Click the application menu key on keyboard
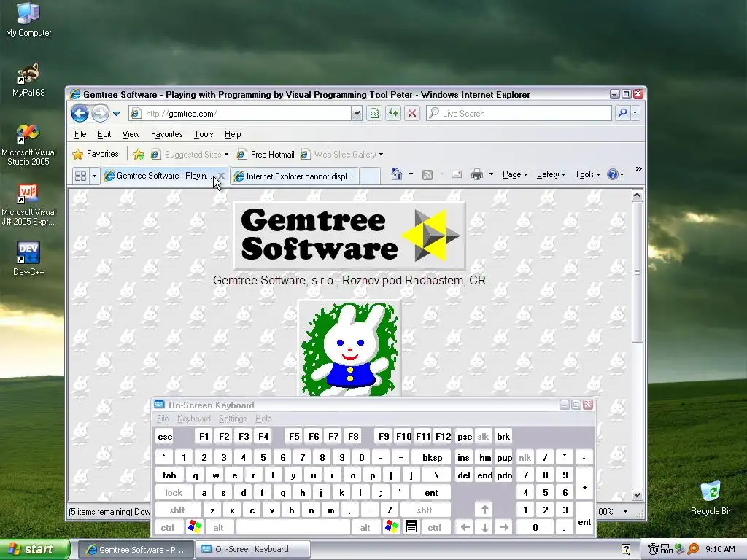This screenshot has width=747, height=560. point(411,526)
